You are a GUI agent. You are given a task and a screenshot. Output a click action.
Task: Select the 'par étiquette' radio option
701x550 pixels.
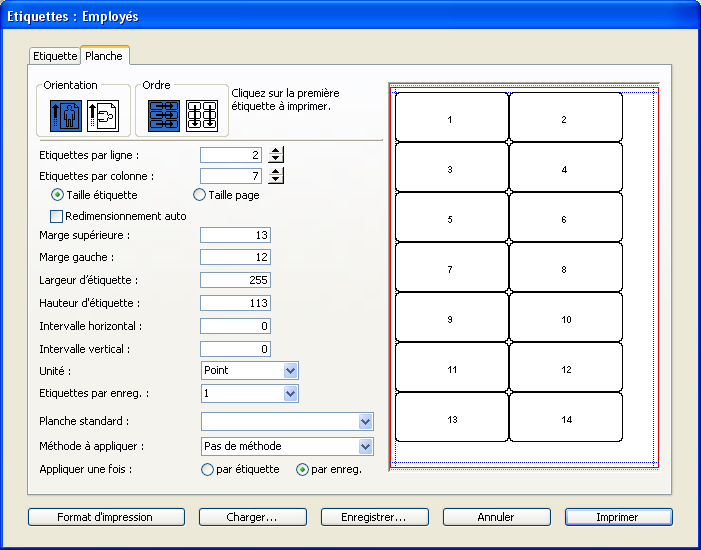point(208,469)
